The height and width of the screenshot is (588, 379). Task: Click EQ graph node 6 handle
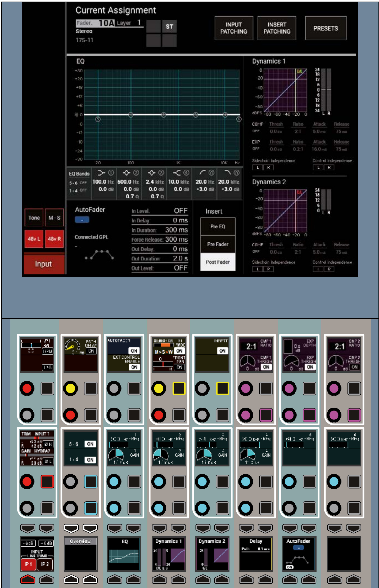coord(239,119)
